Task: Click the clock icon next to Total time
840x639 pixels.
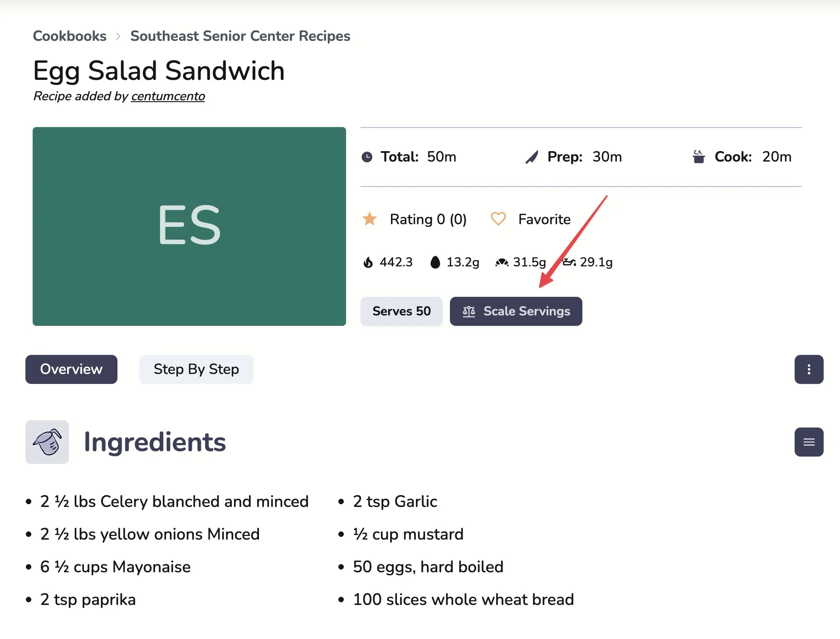Action: coord(367,157)
